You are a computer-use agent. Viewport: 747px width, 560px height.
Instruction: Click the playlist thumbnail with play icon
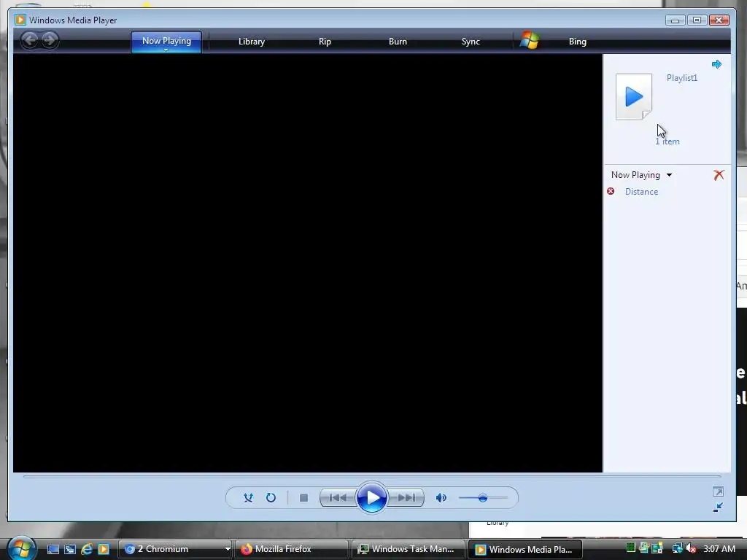[x=634, y=97]
